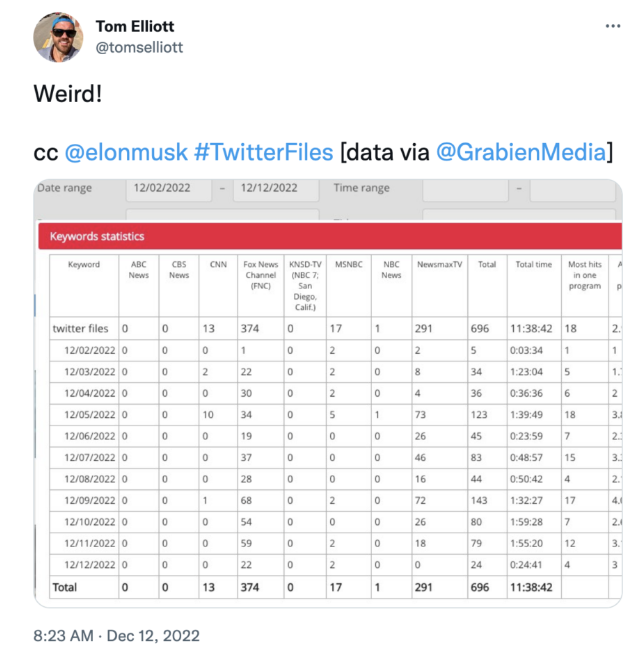Open the embedded statistics table image
638x647 pixels.
point(328,393)
